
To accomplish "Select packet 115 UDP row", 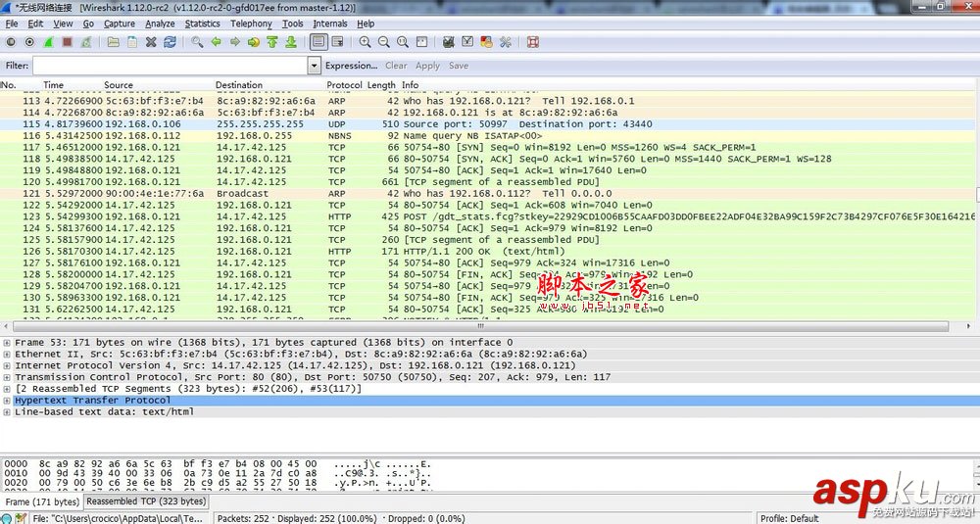I will tap(487, 124).
